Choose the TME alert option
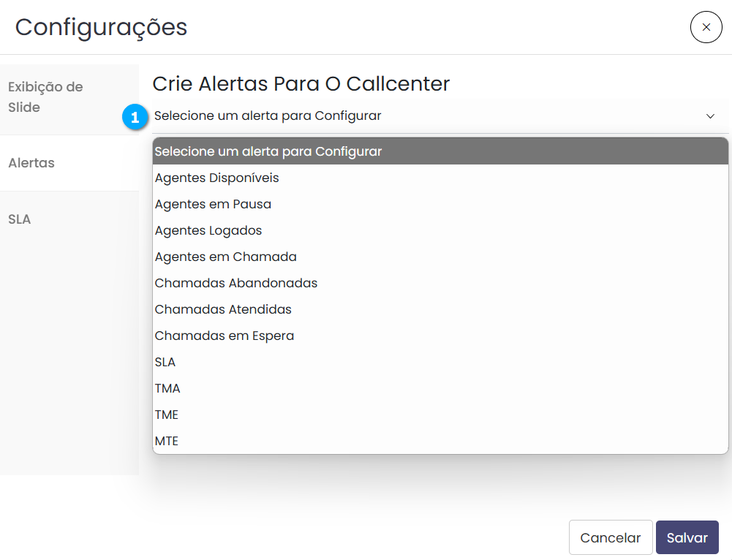732x560 pixels. pyautogui.click(x=167, y=415)
